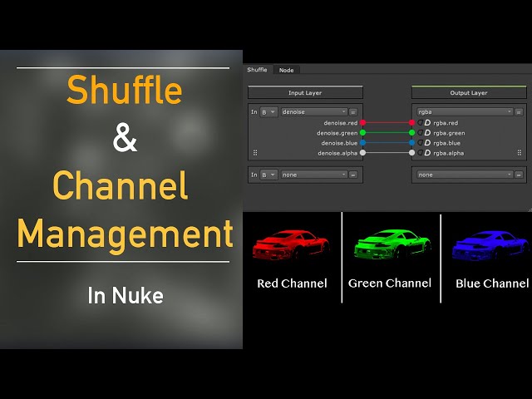This screenshot has width=532, height=399.
Task: Click the output layer drag handle dots
Action: click(519, 153)
